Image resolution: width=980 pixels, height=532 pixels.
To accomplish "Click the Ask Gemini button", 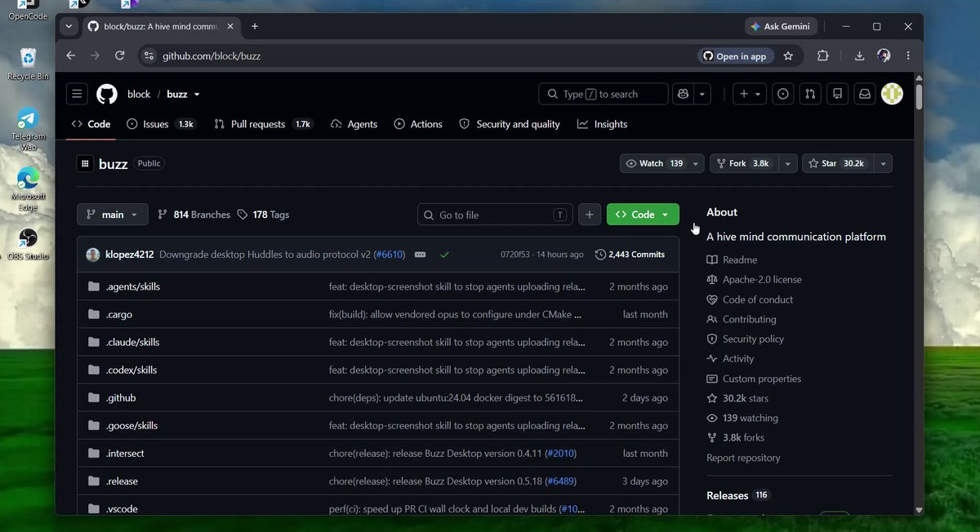I will click(x=780, y=26).
